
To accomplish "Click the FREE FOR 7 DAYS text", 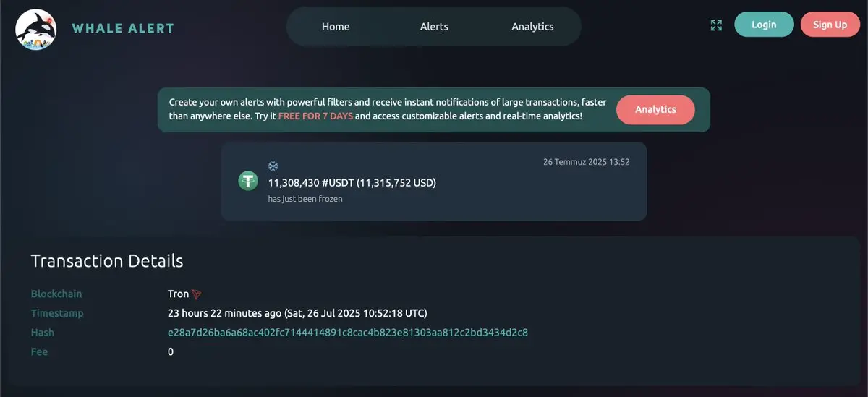I will click(315, 116).
